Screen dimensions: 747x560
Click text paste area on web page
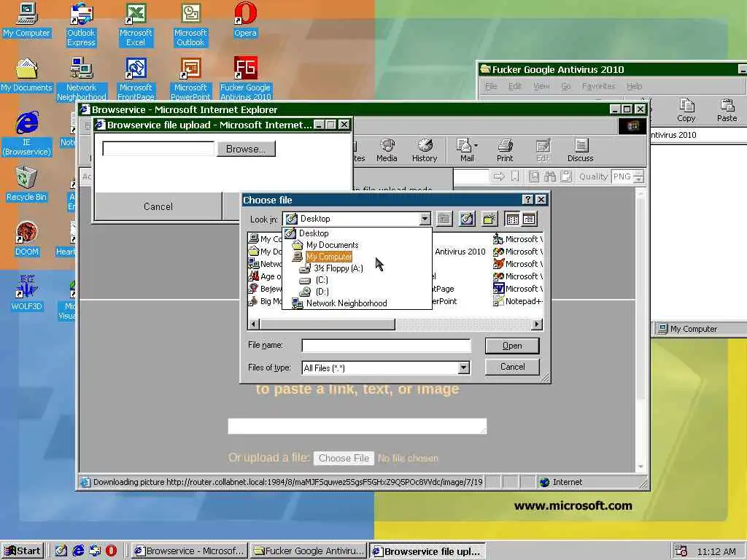357,426
